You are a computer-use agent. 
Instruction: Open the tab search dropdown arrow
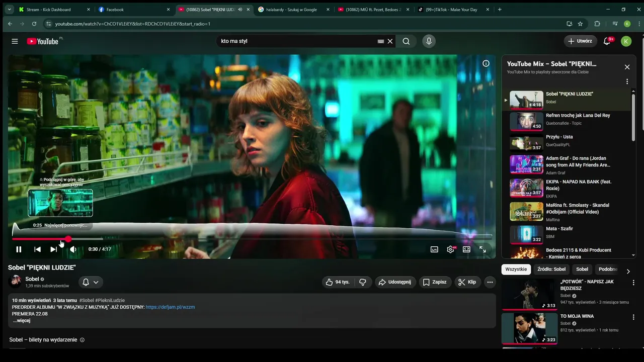tap(9, 10)
